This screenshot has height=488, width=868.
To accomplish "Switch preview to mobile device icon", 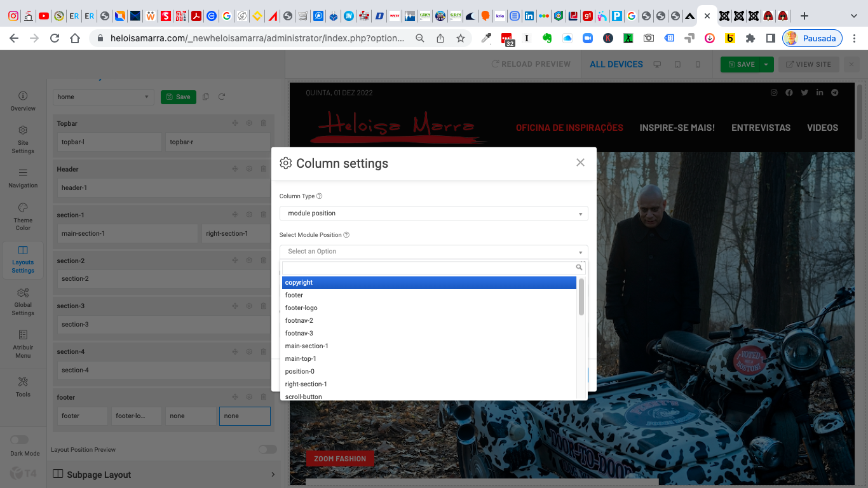I will 698,64.
